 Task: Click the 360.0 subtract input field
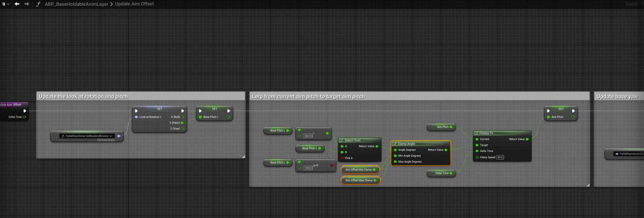click(308, 136)
